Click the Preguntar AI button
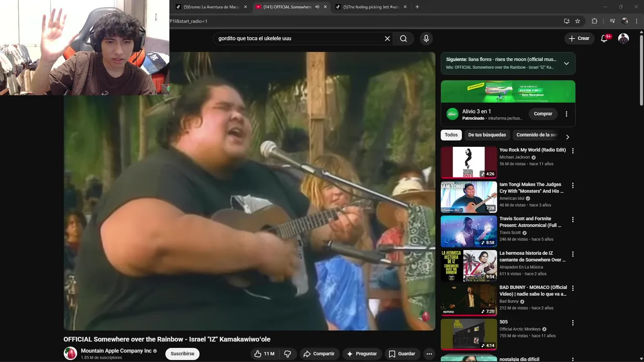This screenshot has width=644, height=362. click(362, 354)
